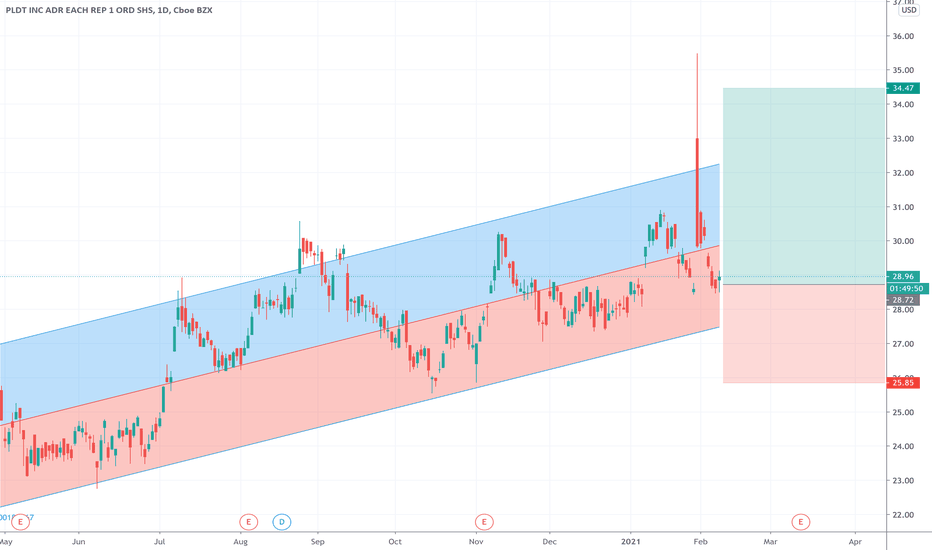Click the Jun label on time axis

(78, 542)
